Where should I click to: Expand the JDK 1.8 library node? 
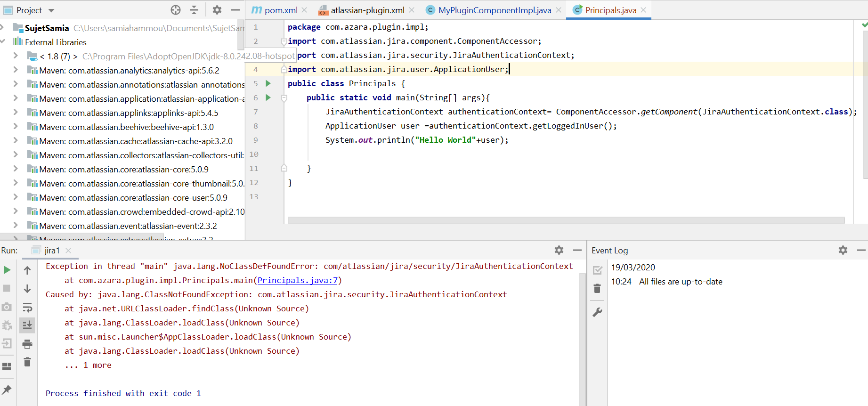pyautogui.click(x=16, y=56)
